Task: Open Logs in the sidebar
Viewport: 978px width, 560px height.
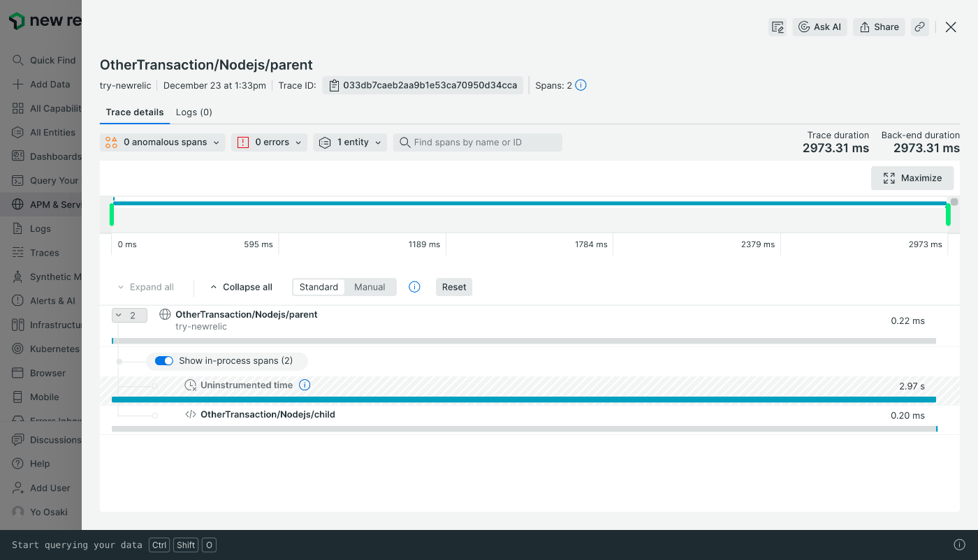Action: point(32,228)
